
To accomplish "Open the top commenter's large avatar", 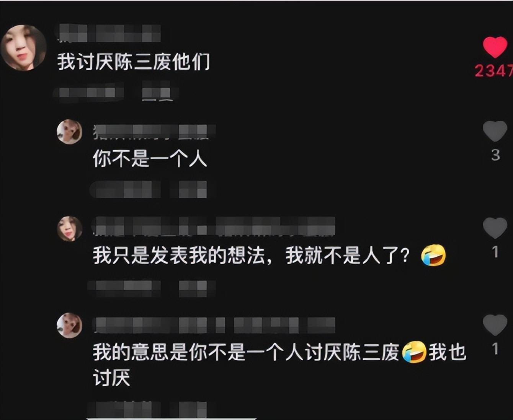I will click(24, 48).
